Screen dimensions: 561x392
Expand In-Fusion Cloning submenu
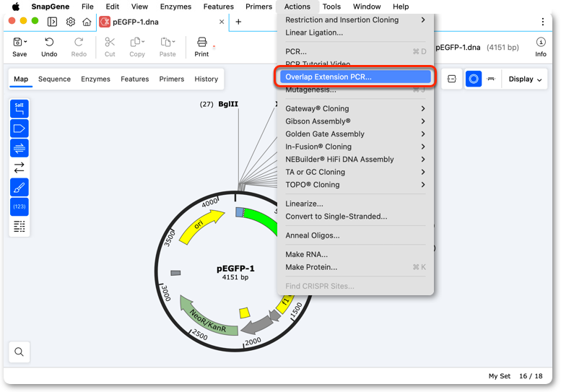click(355, 147)
